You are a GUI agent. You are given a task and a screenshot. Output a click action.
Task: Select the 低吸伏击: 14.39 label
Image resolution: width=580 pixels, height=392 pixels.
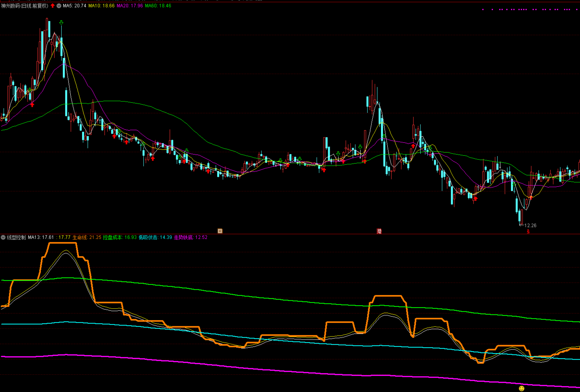(155, 237)
